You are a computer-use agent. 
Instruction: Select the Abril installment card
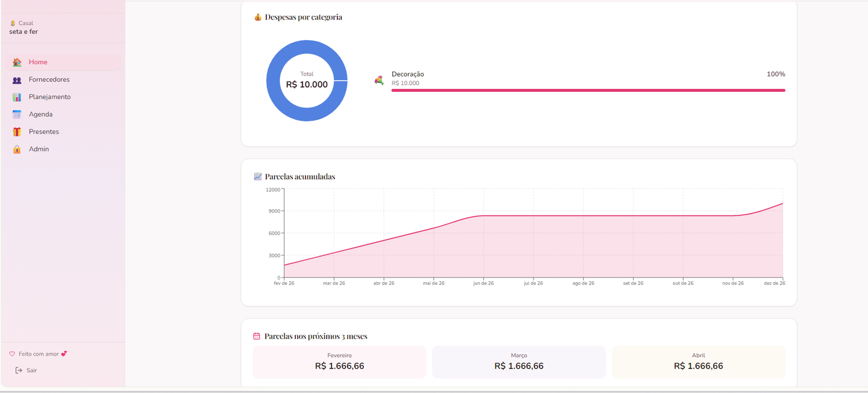point(699,362)
